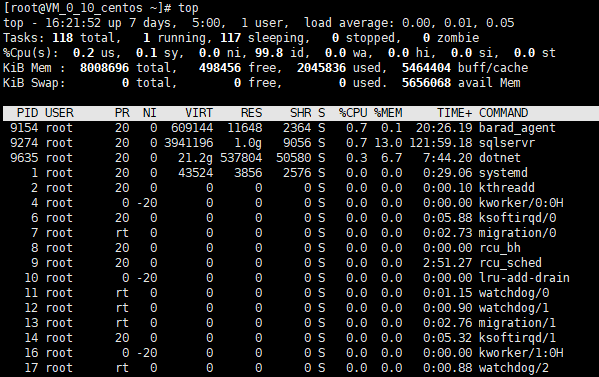Click the 117 sleeping tasks value
Viewport: 599px width, 377px height.
tap(230, 38)
